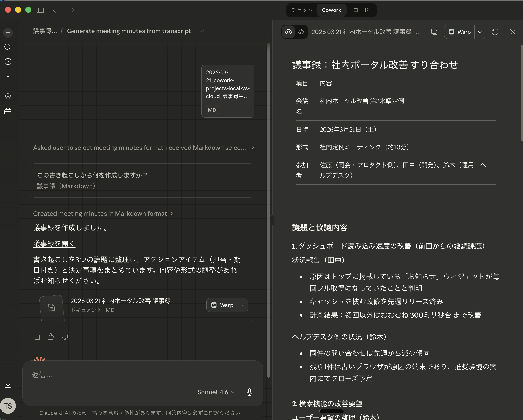Toggle the sidebar panel visibility
The image size is (523, 420).
40,10
